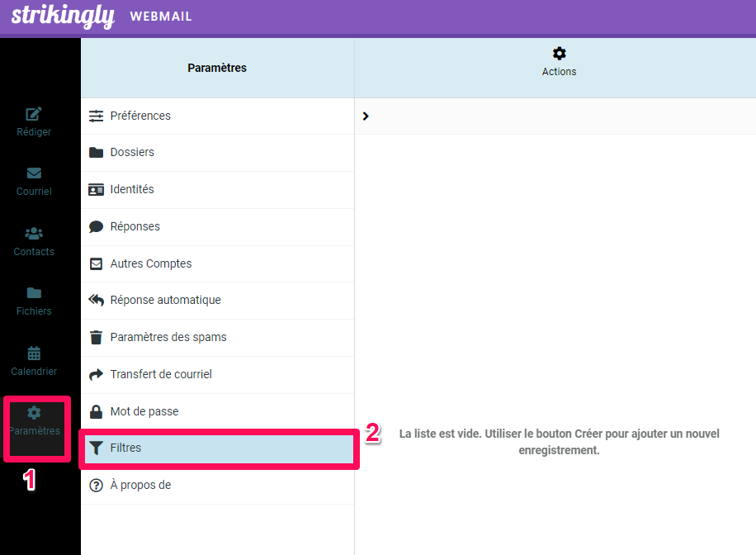Open the Fichiers folder icon
Viewport: 756px width, 555px height.
[34, 293]
